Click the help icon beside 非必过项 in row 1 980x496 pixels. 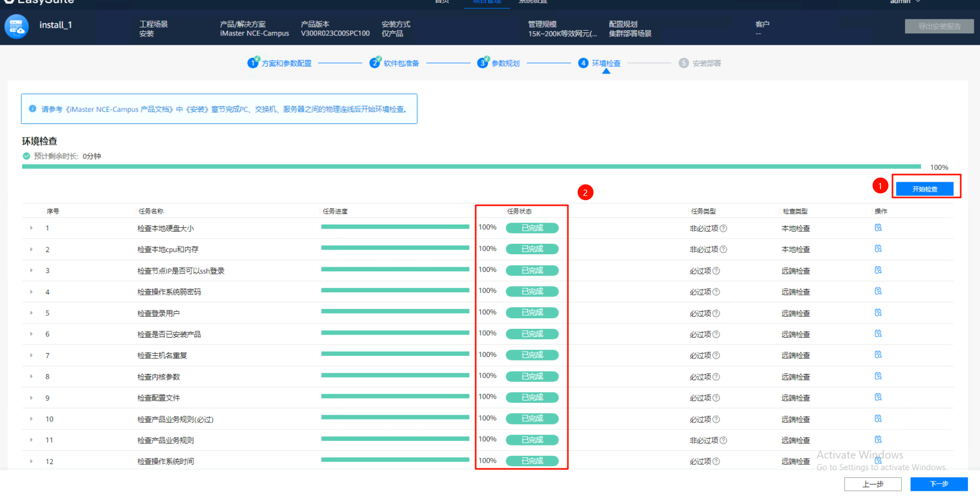[723, 229]
